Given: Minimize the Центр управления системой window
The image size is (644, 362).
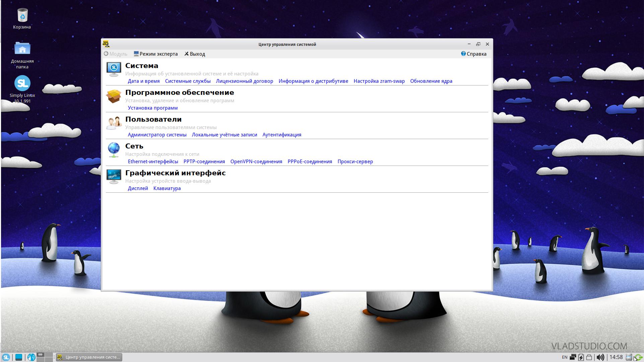Looking at the screenshot, I should coord(469,44).
